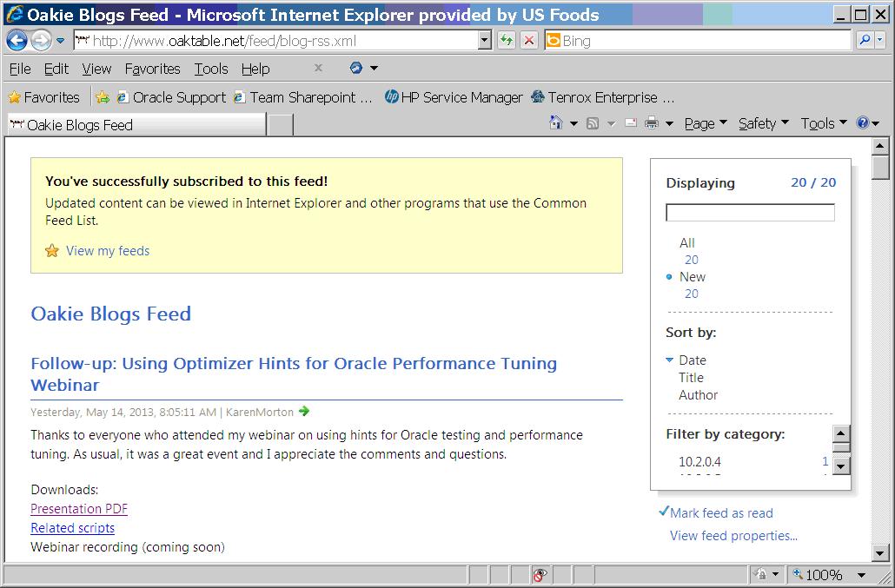The image size is (895, 588).
Task: Stop loading with the red X icon
Action: pyautogui.click(x=529, y=41)
